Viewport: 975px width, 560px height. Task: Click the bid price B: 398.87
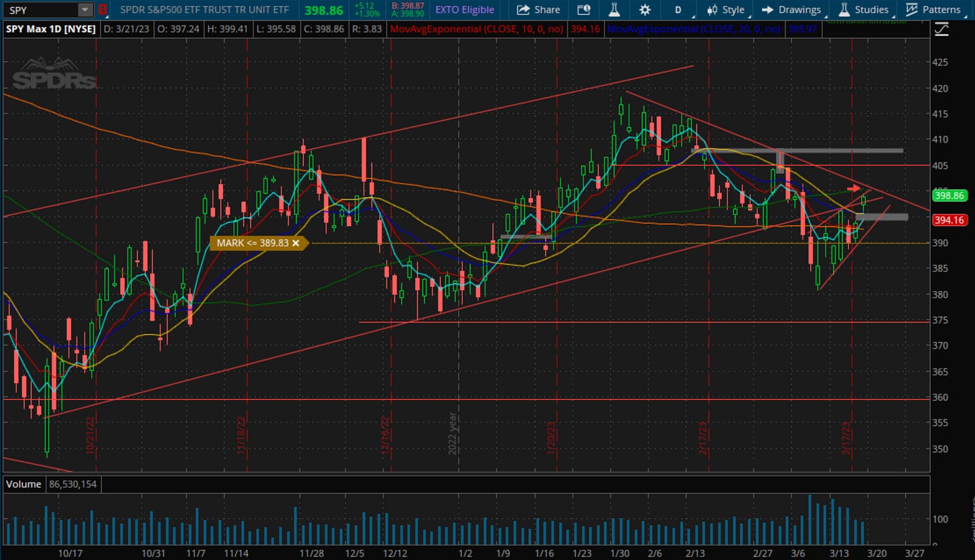(x=408, y=5)
